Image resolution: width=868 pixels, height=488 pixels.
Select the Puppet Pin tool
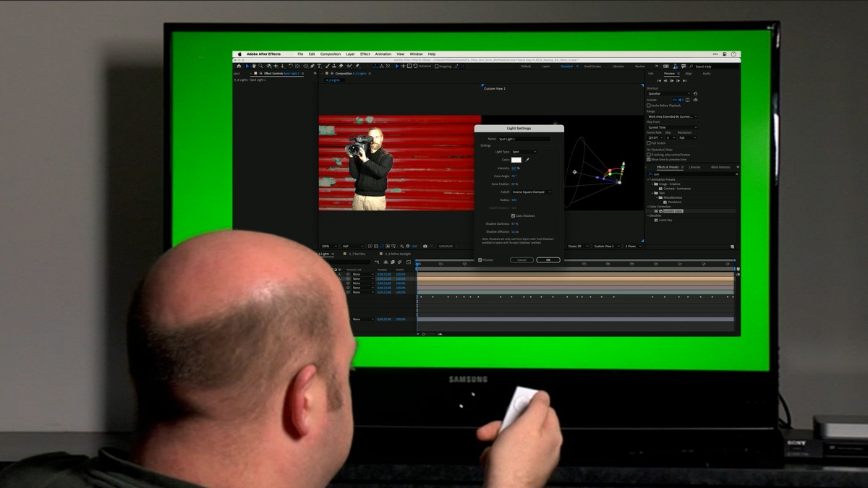coord(357,66)
